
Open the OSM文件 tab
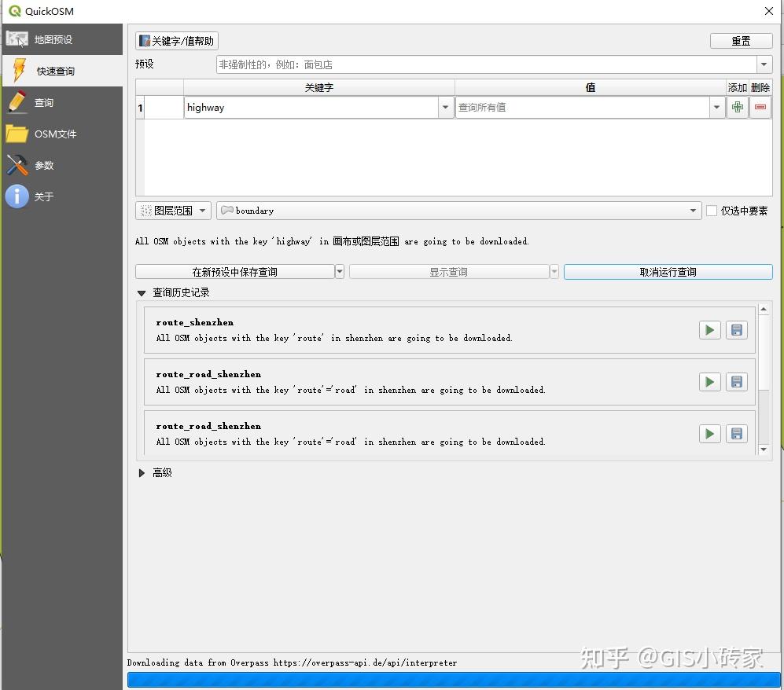(62, 134)
